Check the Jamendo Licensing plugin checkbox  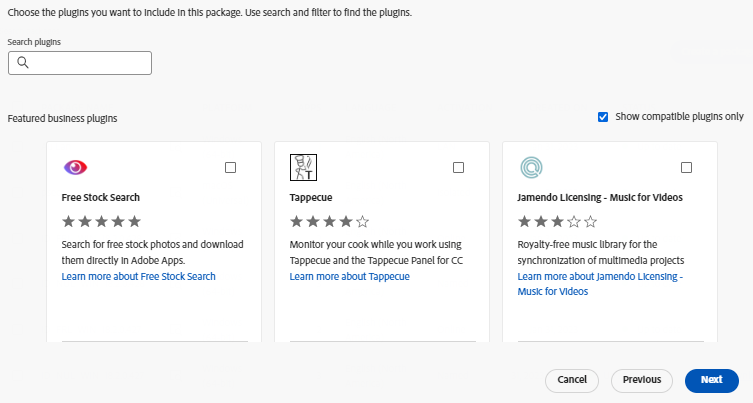(687, 167)
